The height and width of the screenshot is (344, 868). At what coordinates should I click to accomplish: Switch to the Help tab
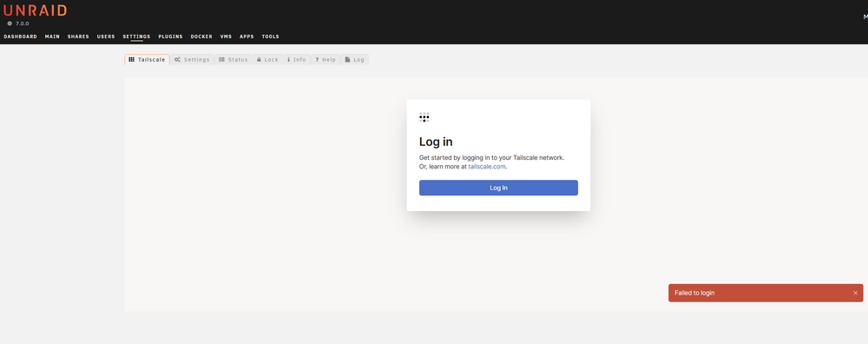click(x=325, y=59)
